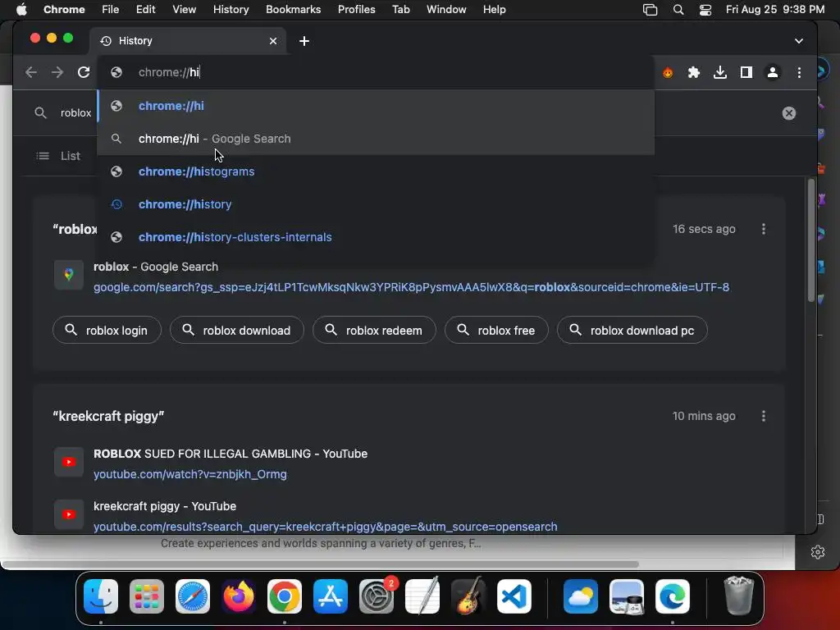Close the History tab

273,41
